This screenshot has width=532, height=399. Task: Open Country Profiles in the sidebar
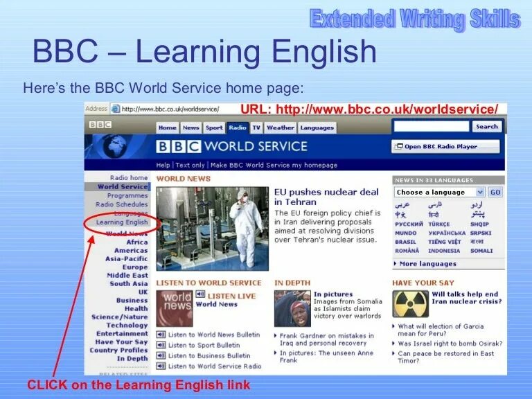click(118, 350)
